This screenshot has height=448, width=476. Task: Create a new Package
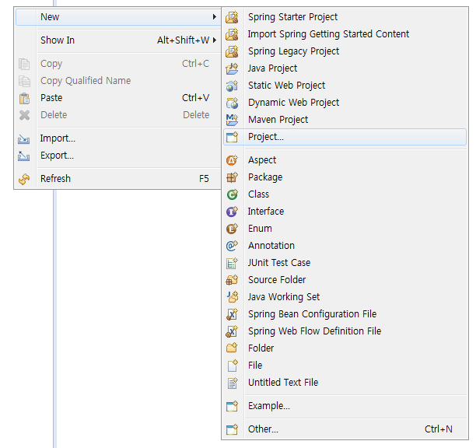click(x=345, y=177)
